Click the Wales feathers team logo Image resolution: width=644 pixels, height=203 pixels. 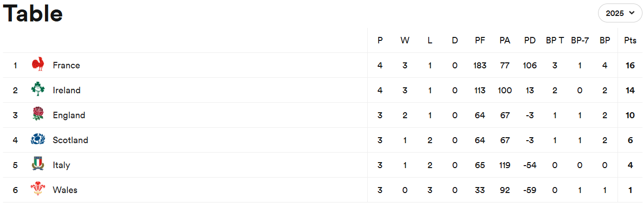point(38,190)
